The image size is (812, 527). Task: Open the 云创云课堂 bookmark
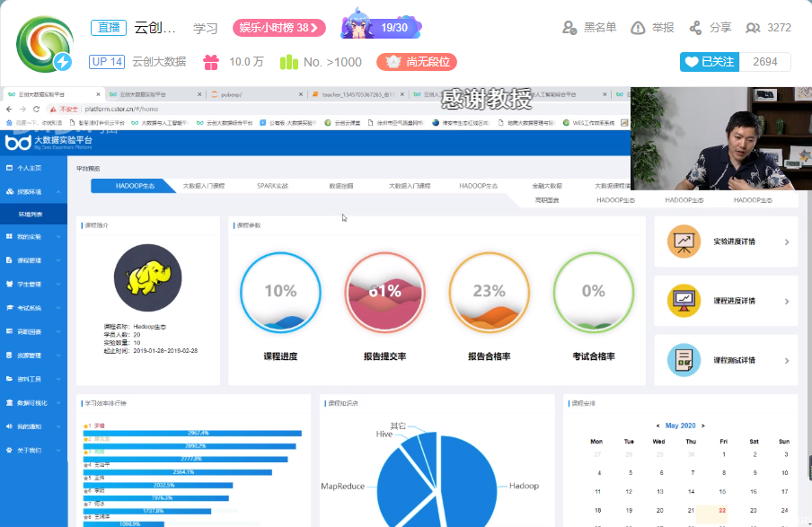point(342,123)
